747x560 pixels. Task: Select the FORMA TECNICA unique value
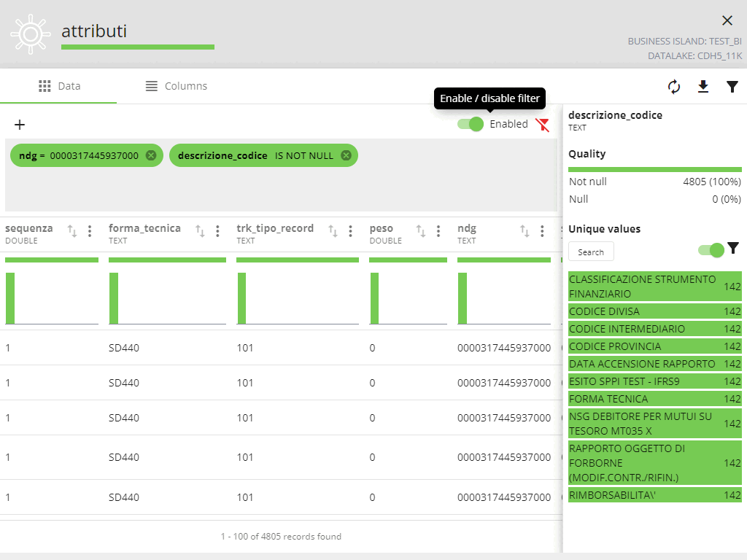[608, 399]
